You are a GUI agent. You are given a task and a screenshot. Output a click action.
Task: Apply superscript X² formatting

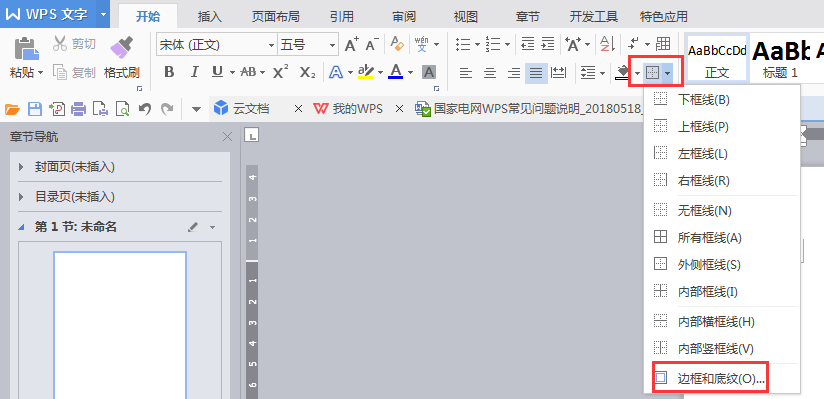click(281, 72)
